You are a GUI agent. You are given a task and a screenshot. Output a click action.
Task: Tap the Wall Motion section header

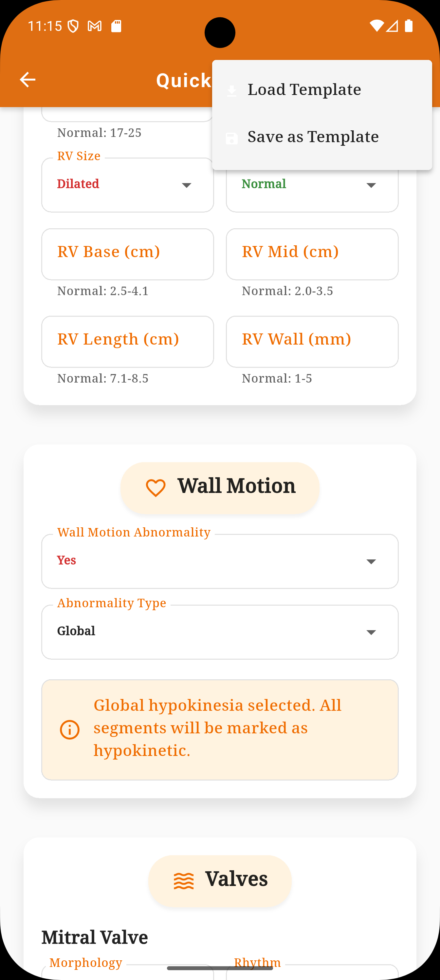(x=220, y=488)
